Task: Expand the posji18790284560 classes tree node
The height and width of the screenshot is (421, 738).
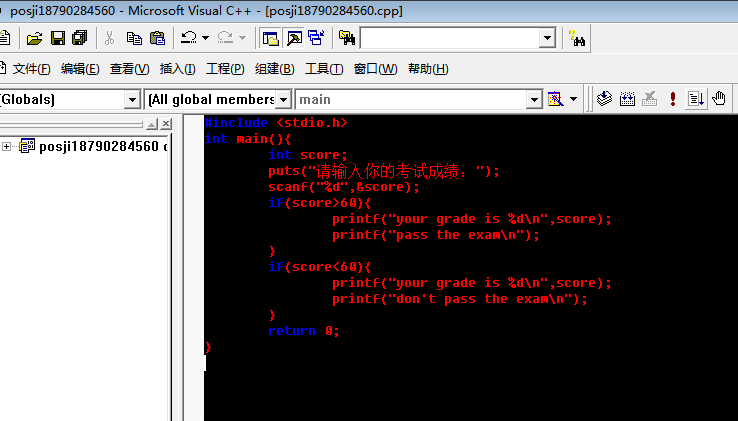Action: coord(6,146)
